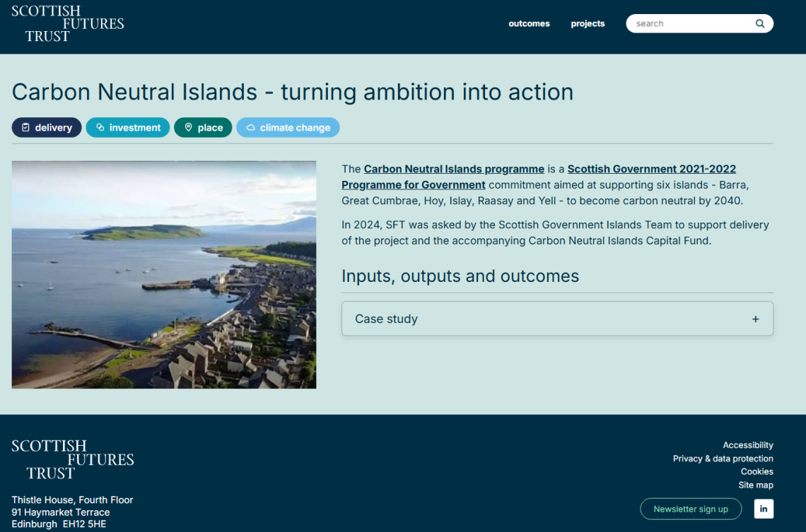Click the Inputs, outputs and outcomes heading
806x532 pixels.
point(460,276)
